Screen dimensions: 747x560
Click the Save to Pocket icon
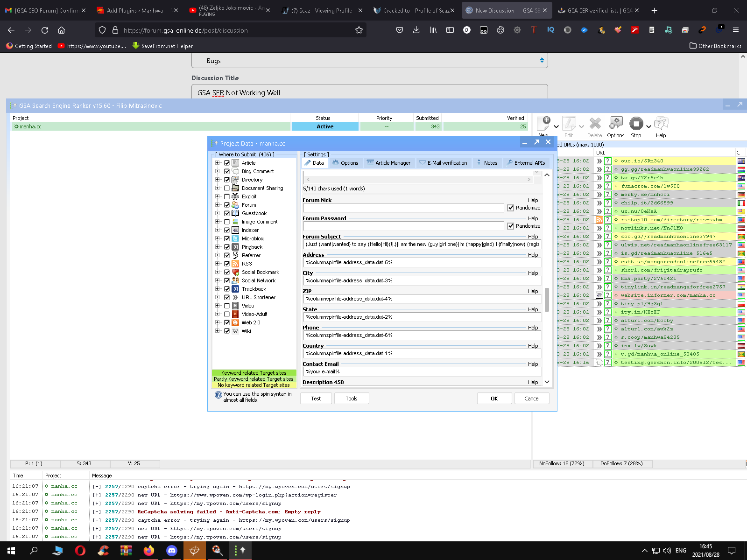(x=399, y=30)
